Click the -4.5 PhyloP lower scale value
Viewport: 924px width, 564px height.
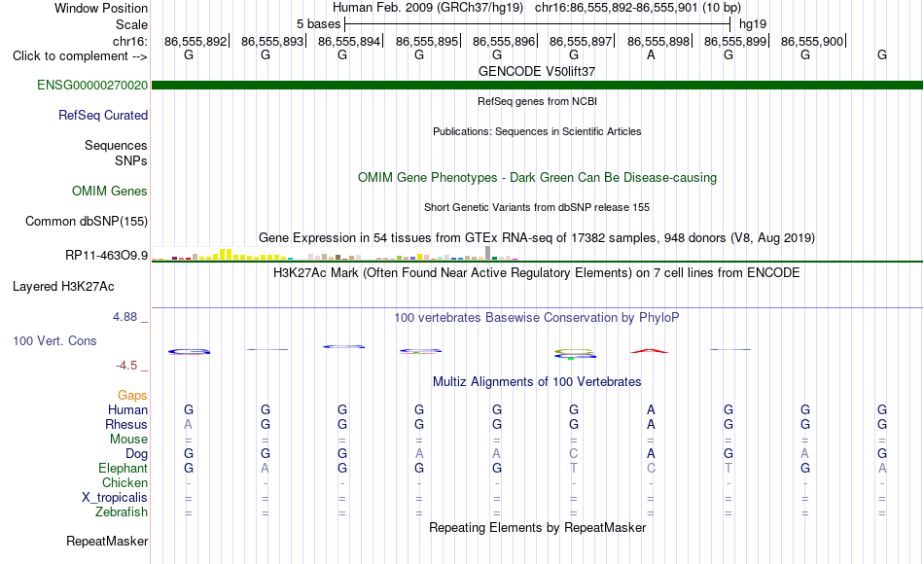pyautogui.click(x=126, y=366)
